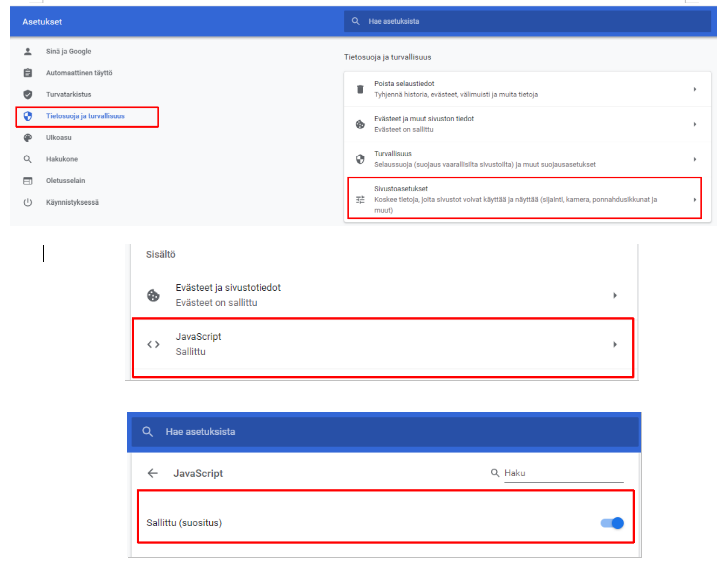Expand Poista selaustiedot with its arrow
727x566 pixels.
coord(693,90)
